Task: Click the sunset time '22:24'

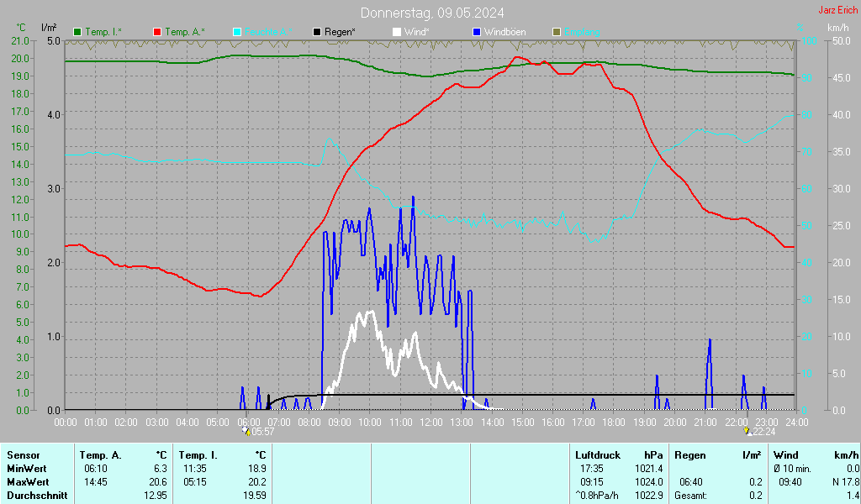Action: coord(763,432)
